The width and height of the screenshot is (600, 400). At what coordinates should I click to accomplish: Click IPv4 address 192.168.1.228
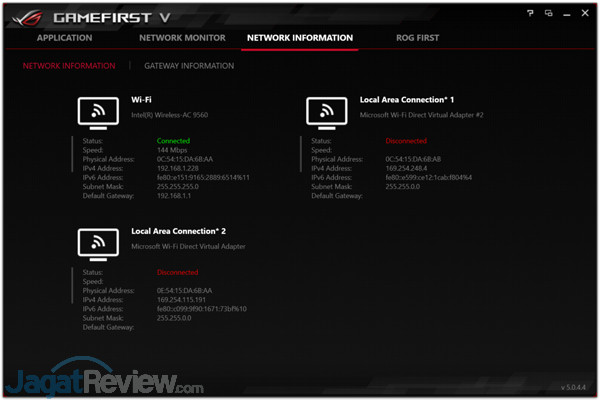pyautogui.click(x=178, y=168)
